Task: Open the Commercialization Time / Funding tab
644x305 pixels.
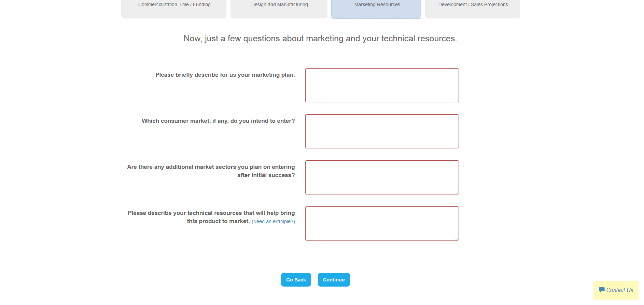Action: click(174, 5)
